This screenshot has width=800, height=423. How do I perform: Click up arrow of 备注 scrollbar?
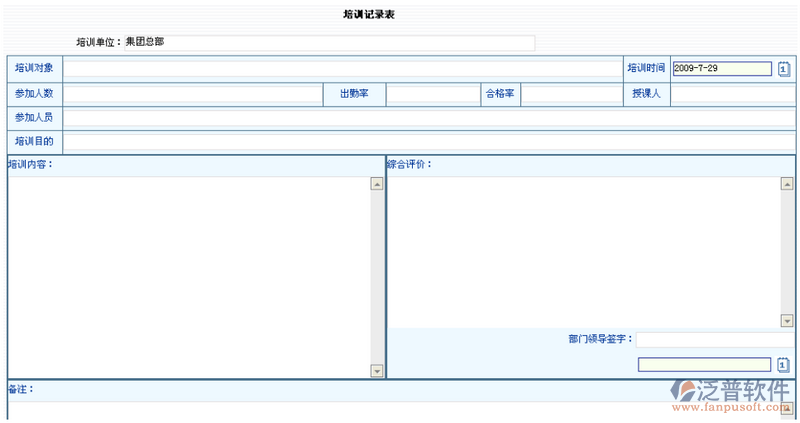click(787, 408)
